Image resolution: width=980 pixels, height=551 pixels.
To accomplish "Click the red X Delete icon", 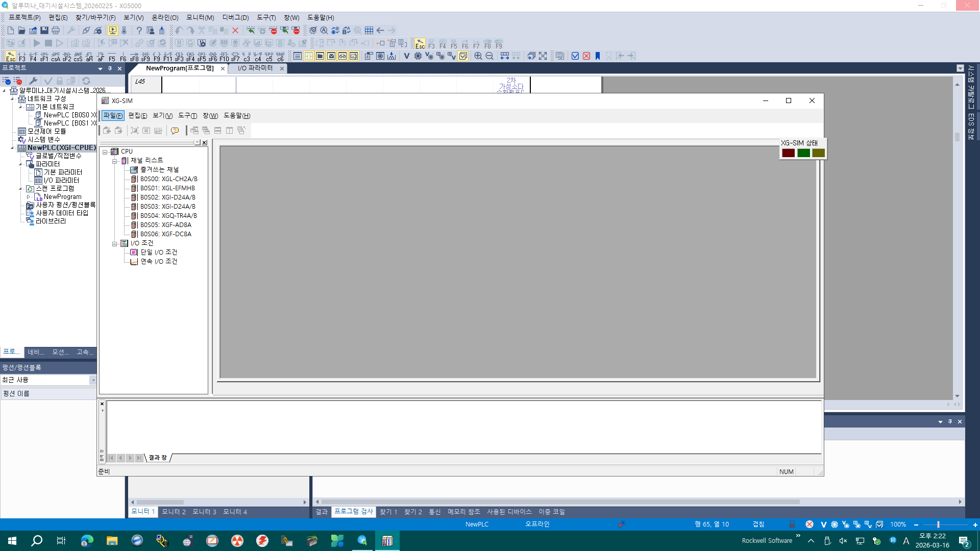I will [x=235, y=31].
